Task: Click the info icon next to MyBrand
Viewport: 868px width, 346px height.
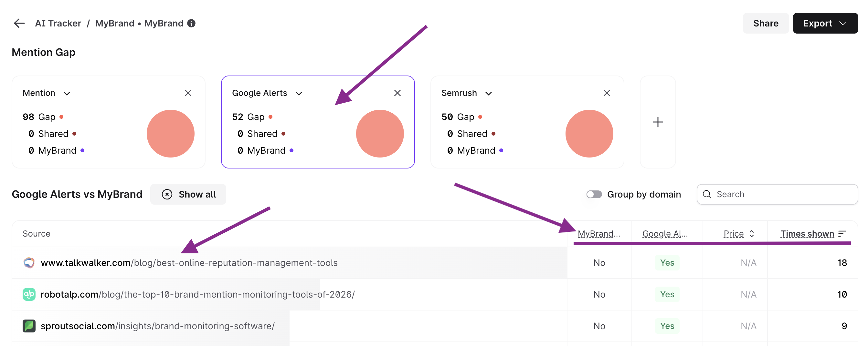Action: [191, 23]
